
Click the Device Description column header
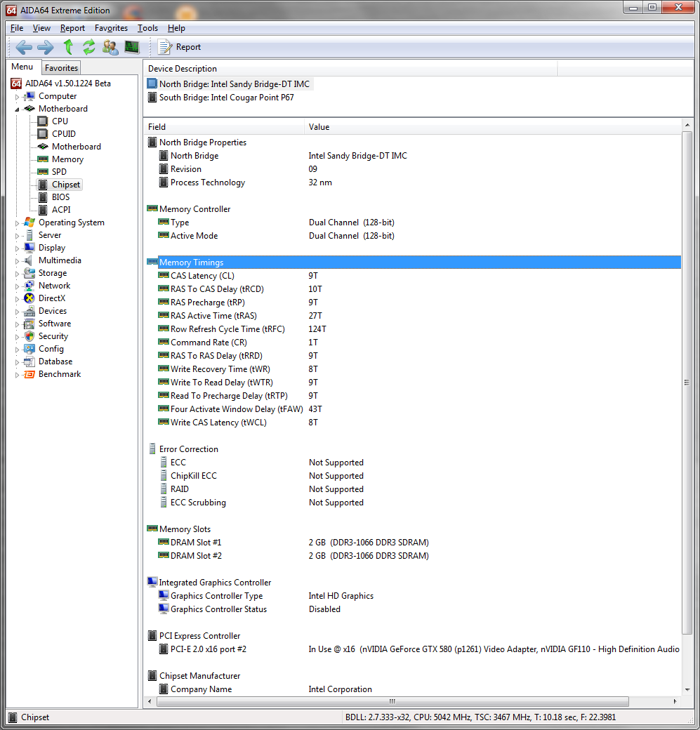(x=350, y=69)
